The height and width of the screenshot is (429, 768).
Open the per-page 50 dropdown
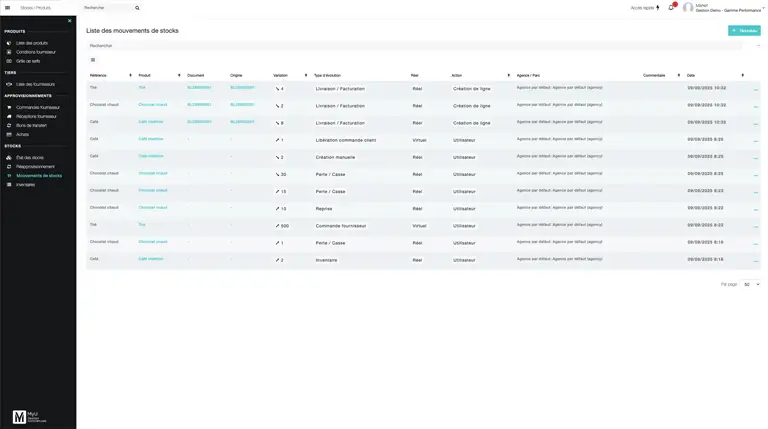click(x=750, y=284)
